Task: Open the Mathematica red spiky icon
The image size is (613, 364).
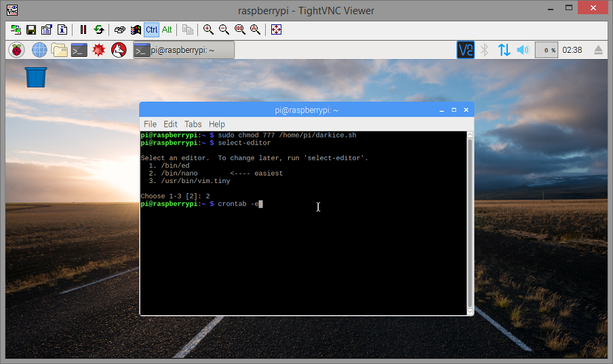Action: (99, 50)
